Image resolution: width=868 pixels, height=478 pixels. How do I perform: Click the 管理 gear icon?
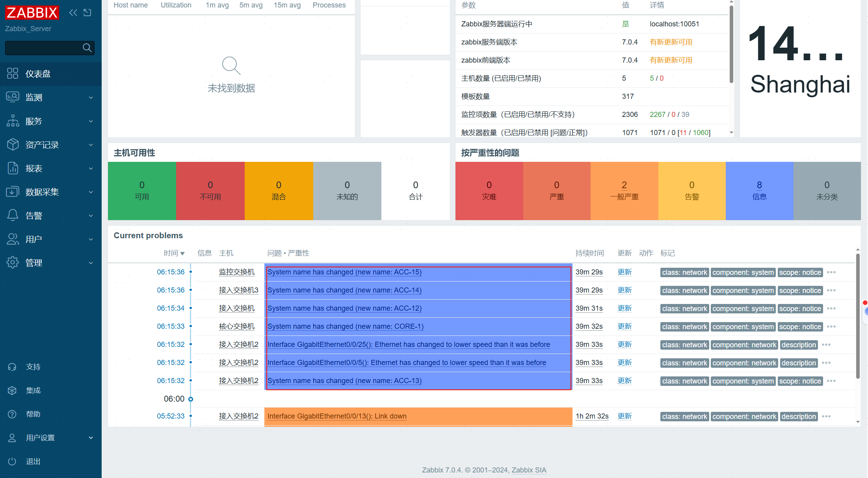pyautogui.click(x=13, y=263)
